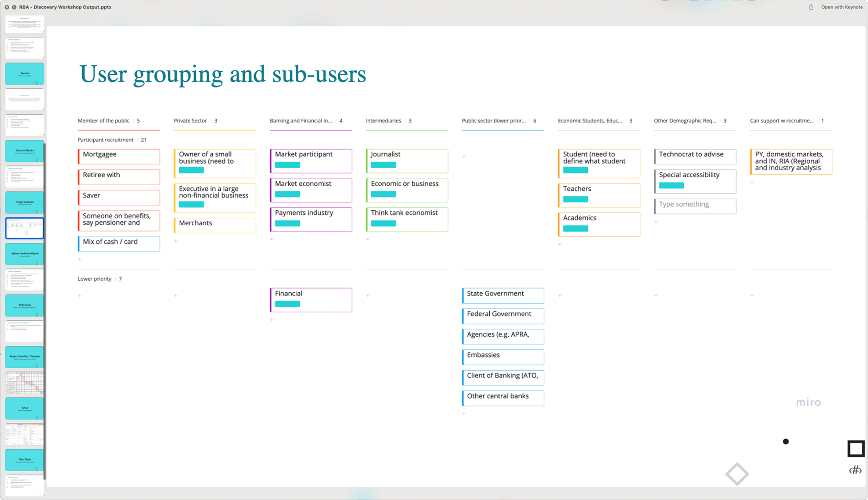Click the cyan tag under Journalist card
This screenshot has height=500, width=868.
click(383, 165)
